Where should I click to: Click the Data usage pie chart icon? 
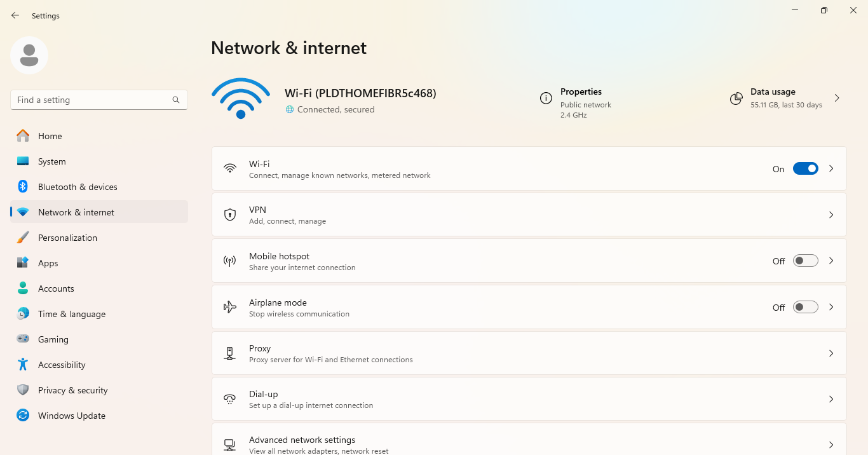coord(736,98)
